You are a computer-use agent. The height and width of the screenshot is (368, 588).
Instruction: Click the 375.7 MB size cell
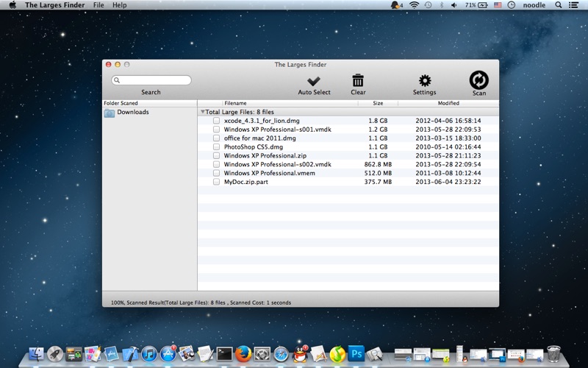pyautogui.click(x=378, y=182)
